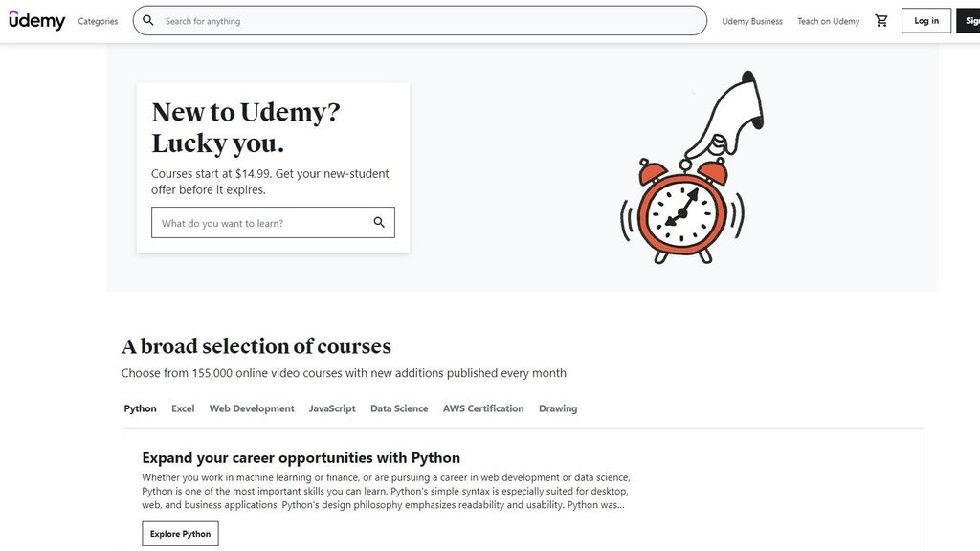Open the JavaScript course section
This screenshot has width=980, height=551.
[x=331, y=408]
